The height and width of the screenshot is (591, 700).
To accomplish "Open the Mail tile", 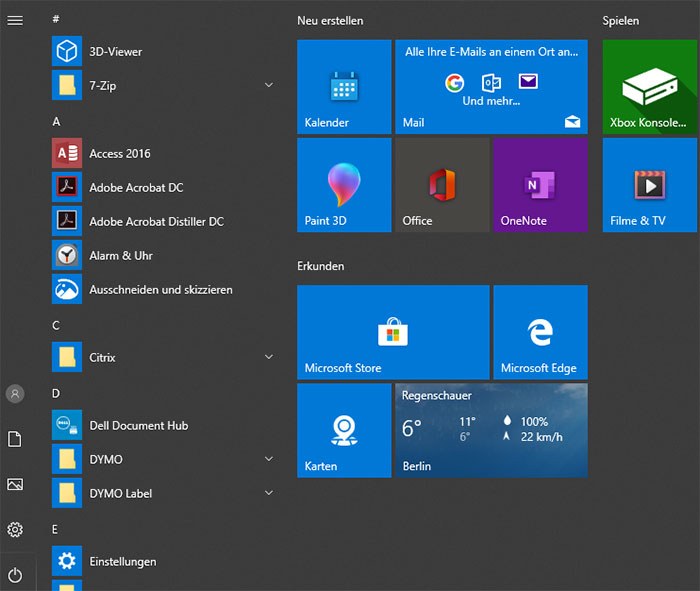I will [x=492, y=87].
